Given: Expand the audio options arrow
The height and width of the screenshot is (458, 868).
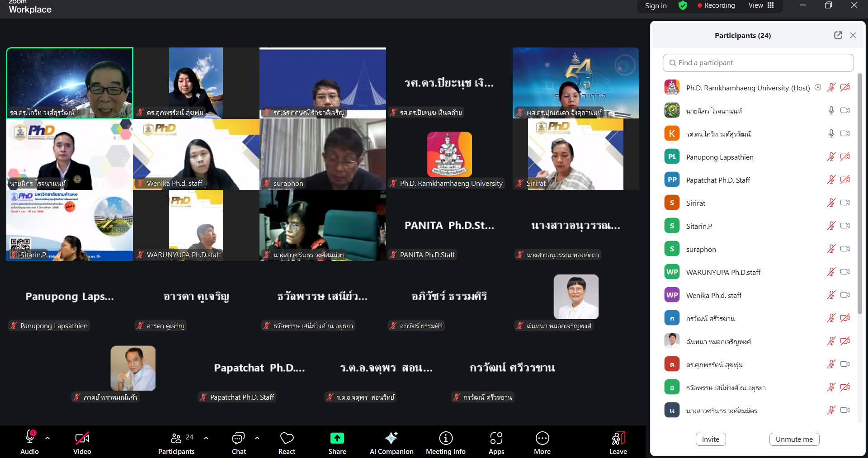Looking at the screenshot, I should pyautogui.click(x=47, y=438).
